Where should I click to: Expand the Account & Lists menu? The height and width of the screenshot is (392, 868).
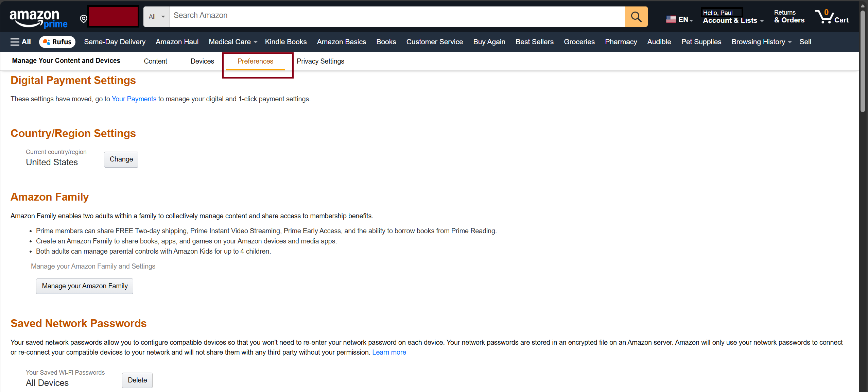pyautogui.click(x=732, y=20)
